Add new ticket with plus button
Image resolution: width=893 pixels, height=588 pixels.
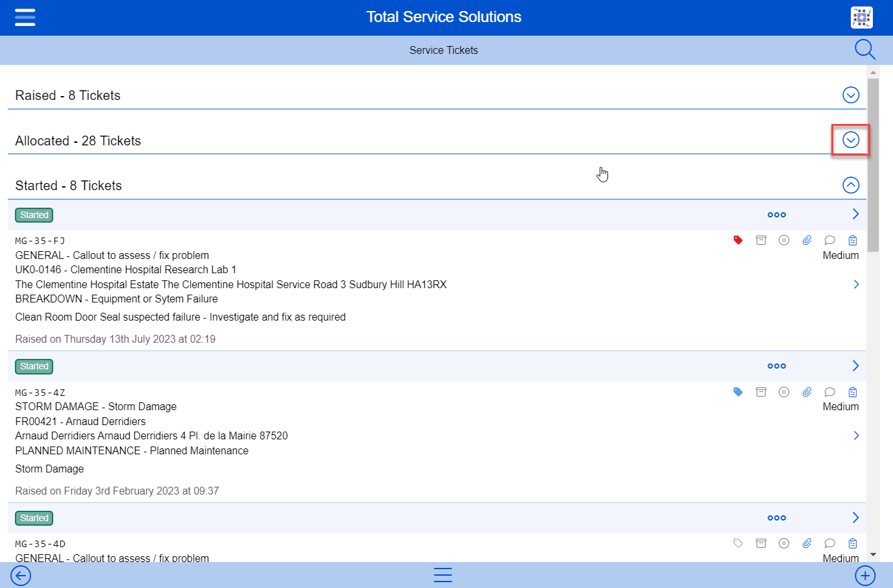pyautogui.click(x=865, y=576)
